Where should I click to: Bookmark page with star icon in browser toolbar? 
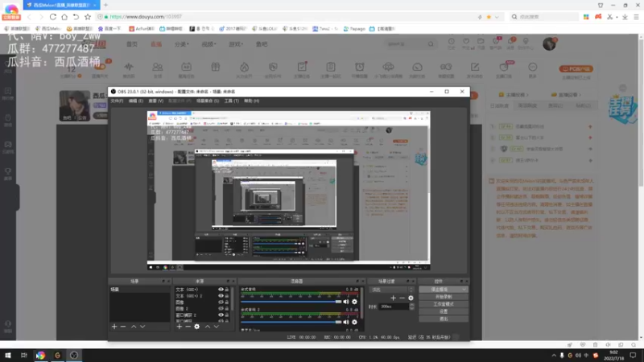point(88,17)
